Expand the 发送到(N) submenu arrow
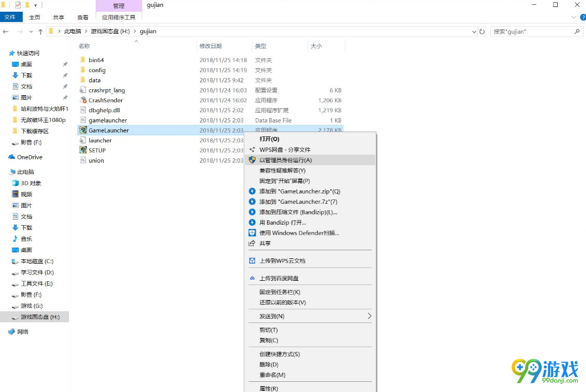The width and height of the screenshot is (586, 392). 369,316
